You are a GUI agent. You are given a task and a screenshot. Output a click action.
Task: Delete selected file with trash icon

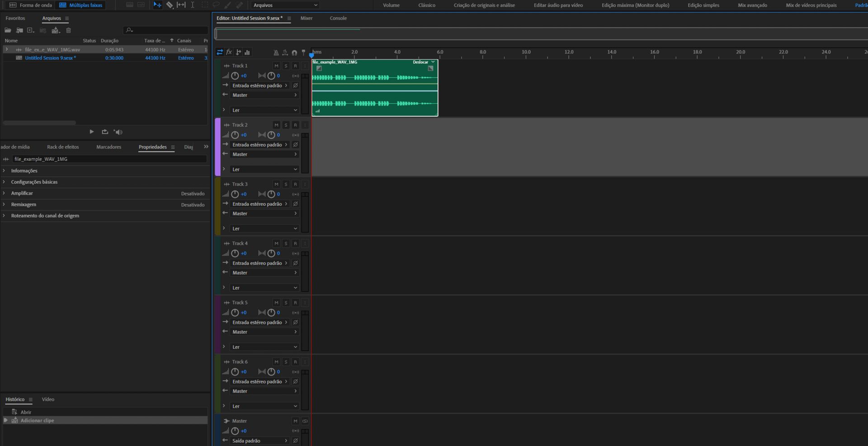[x=69, y=30]
